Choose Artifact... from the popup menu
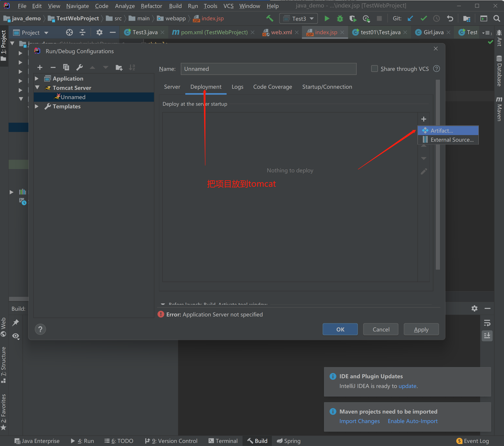The width and height of the screenshot is (504, 446). coord(448,131)
